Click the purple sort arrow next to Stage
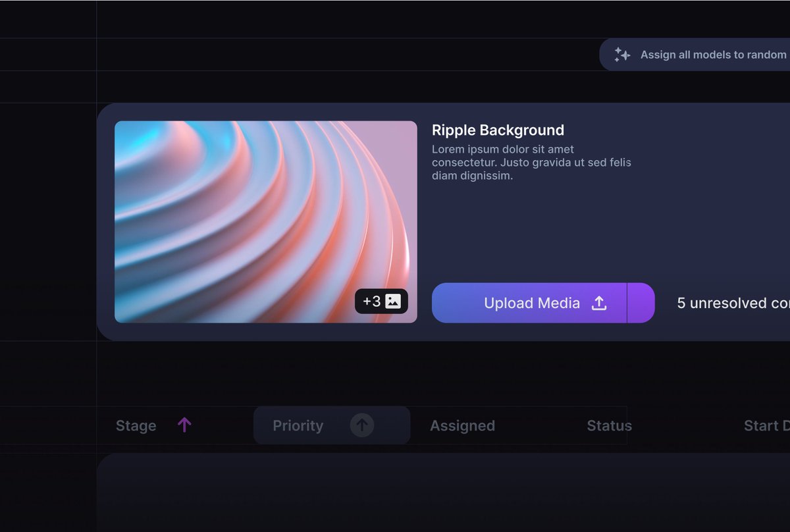The width and height of the screenshot is (790, 532). coord(184,425)
